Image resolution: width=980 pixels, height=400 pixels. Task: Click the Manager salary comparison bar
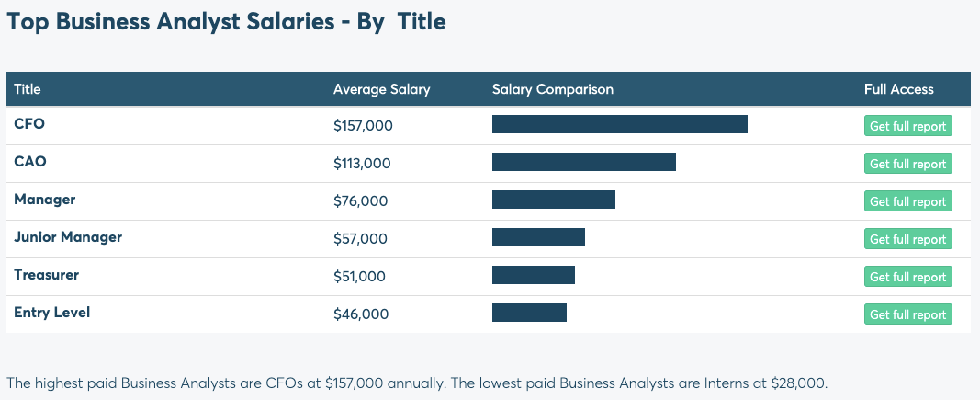[x=553, y=200]
